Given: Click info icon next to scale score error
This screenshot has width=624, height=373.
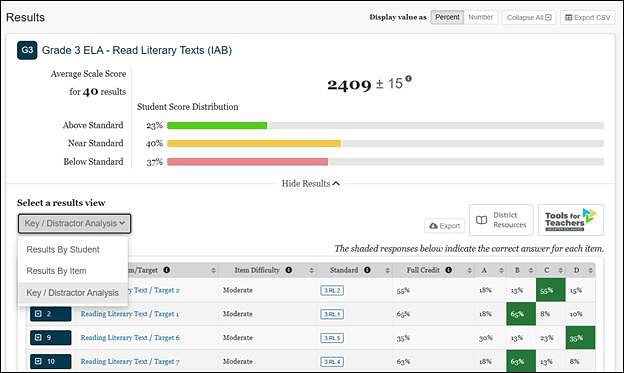Looking at the screenshot, I should click(408, 78).
